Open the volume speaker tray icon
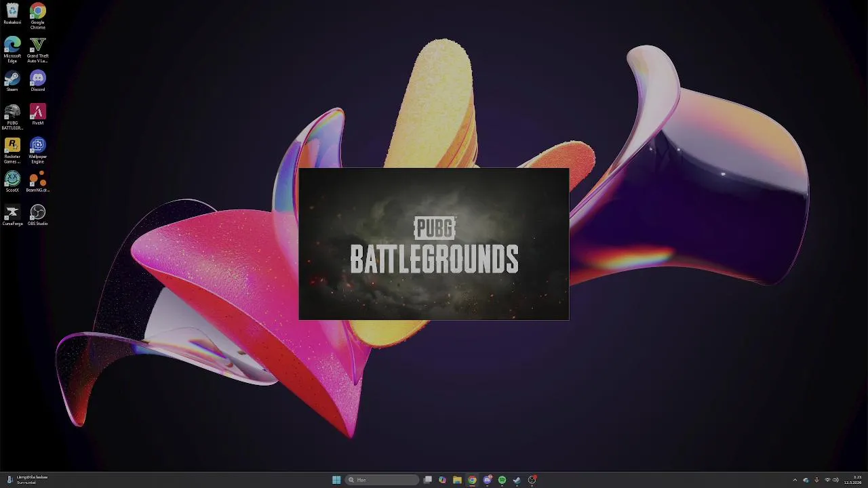The height and width of the screenshot is (488, 868). [x=835, y=480]
